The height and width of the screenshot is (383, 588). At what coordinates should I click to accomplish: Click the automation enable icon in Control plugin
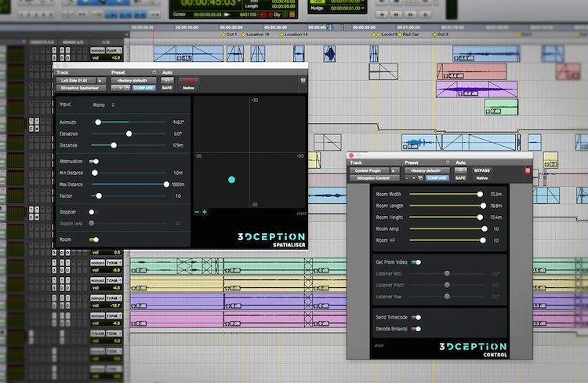pos(460,170)
